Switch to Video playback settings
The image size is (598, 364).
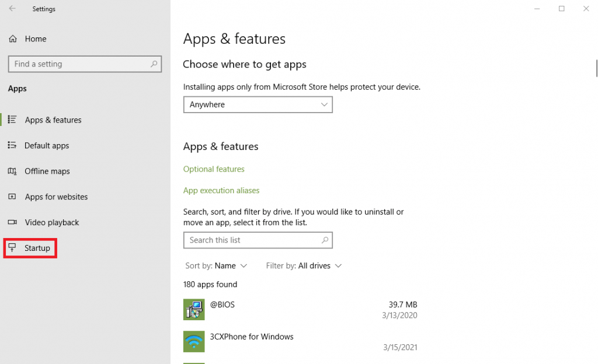(52, 222)
